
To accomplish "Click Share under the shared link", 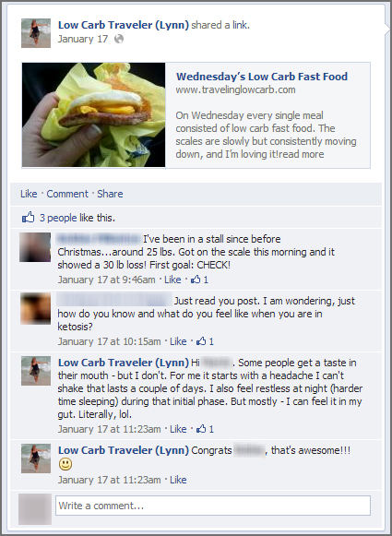I will pos(110,194).
